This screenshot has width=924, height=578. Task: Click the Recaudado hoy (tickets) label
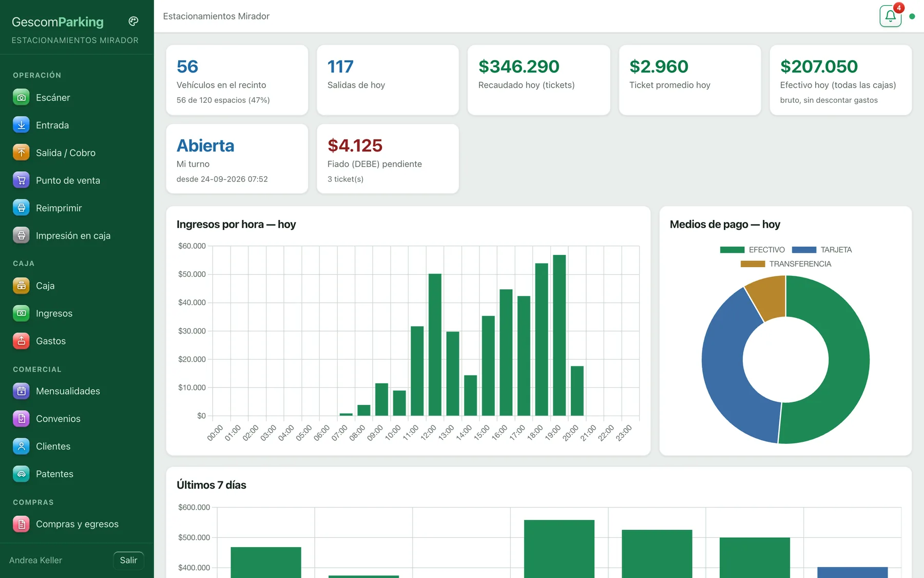click(x=526, y=85)
